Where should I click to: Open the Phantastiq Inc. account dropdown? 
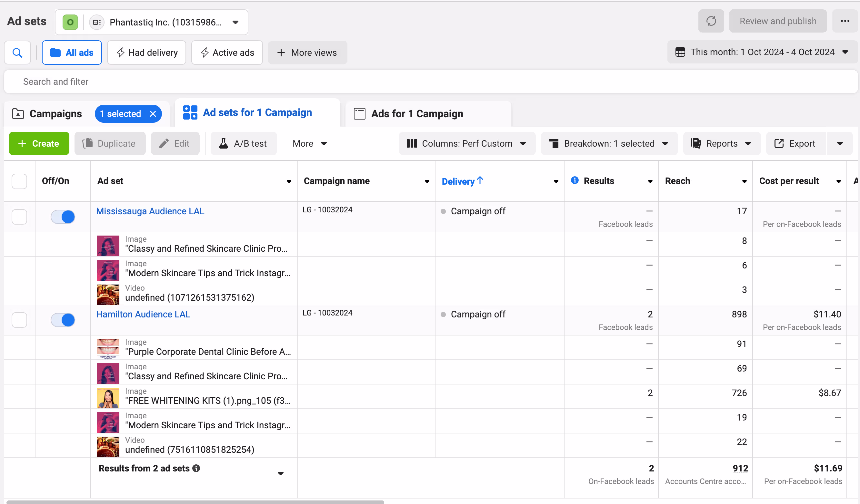(x=235, y=22)
